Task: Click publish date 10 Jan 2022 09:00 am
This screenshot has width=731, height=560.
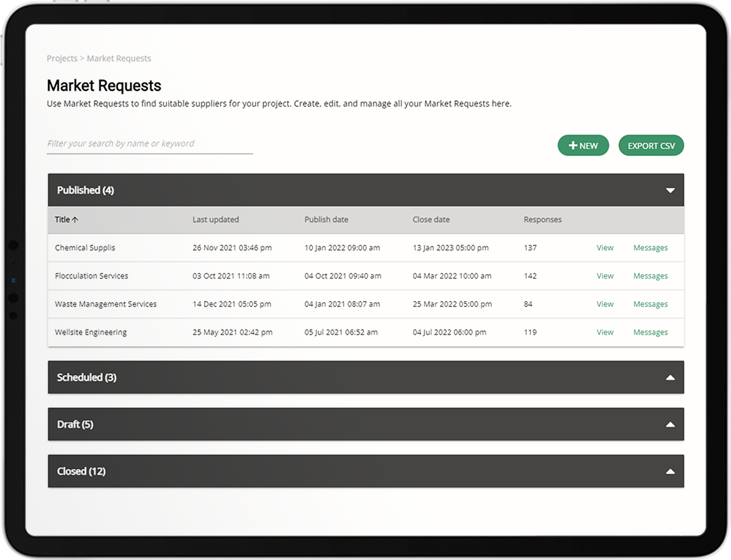Action: (x=342, y=247)
